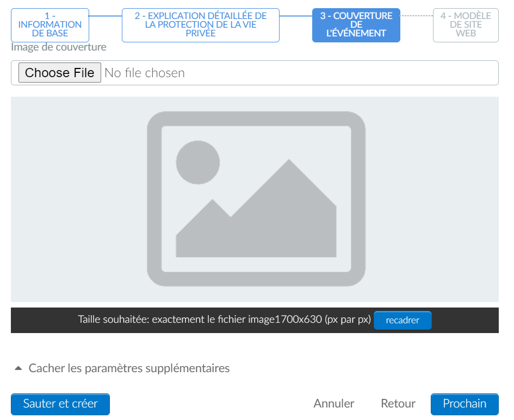This screenshot has height=420, width=514.
Task: Open step 4 Modèle de site web
Action: click(466, 25)
